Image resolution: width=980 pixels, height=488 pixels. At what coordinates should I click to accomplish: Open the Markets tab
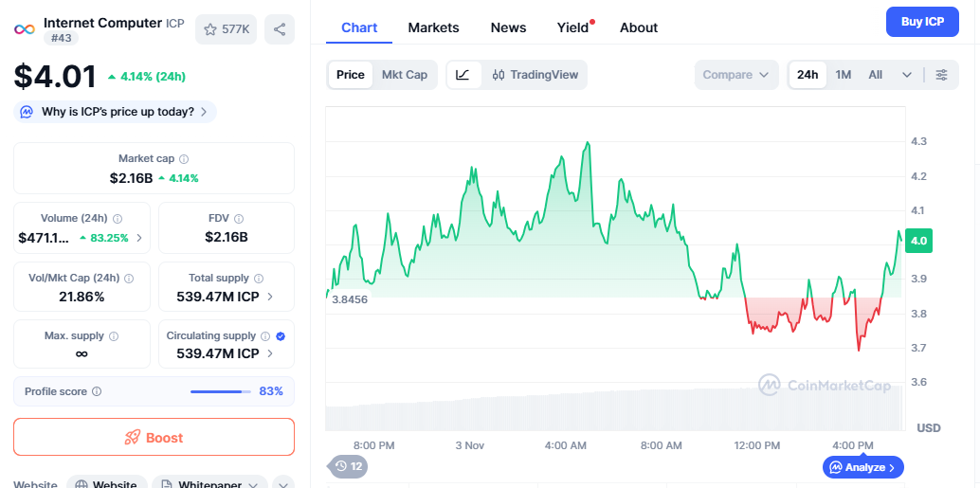(433, 27)
